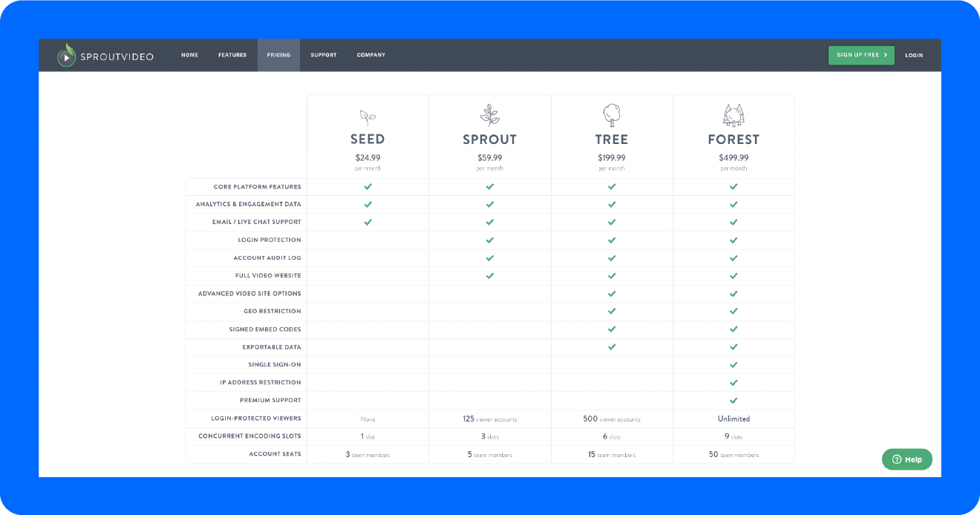Click Premium Support row label
Screen dimensions: 980x515
tap(270, 400)
